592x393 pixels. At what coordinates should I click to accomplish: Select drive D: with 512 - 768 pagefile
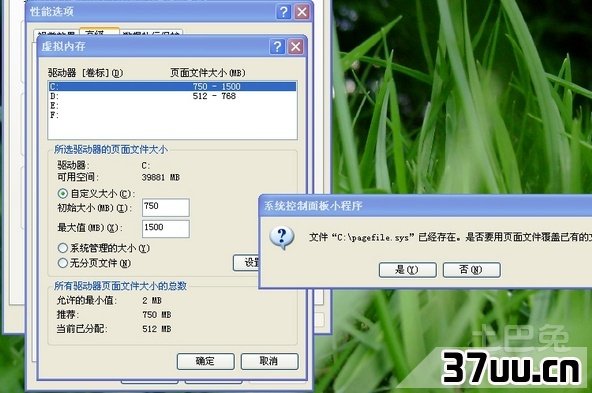[x=172, y=96]
